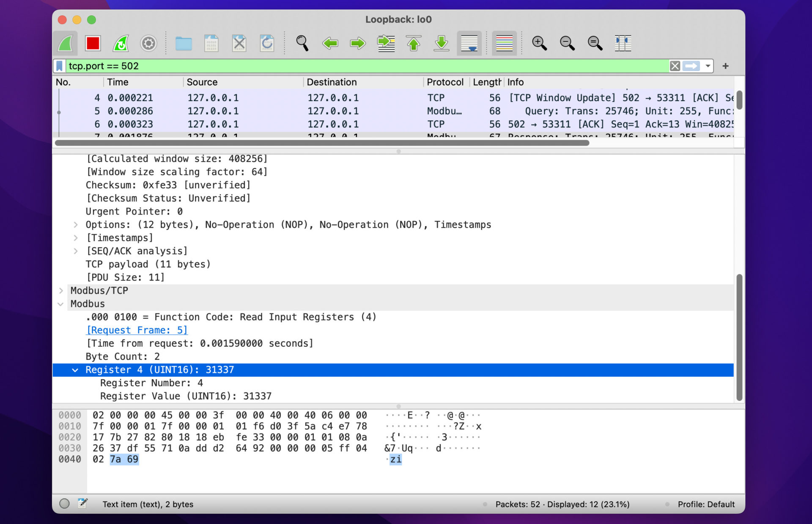Follow the Request Frame: 5 link
Viewport: 812px width, 524px height.
[137, 330]
